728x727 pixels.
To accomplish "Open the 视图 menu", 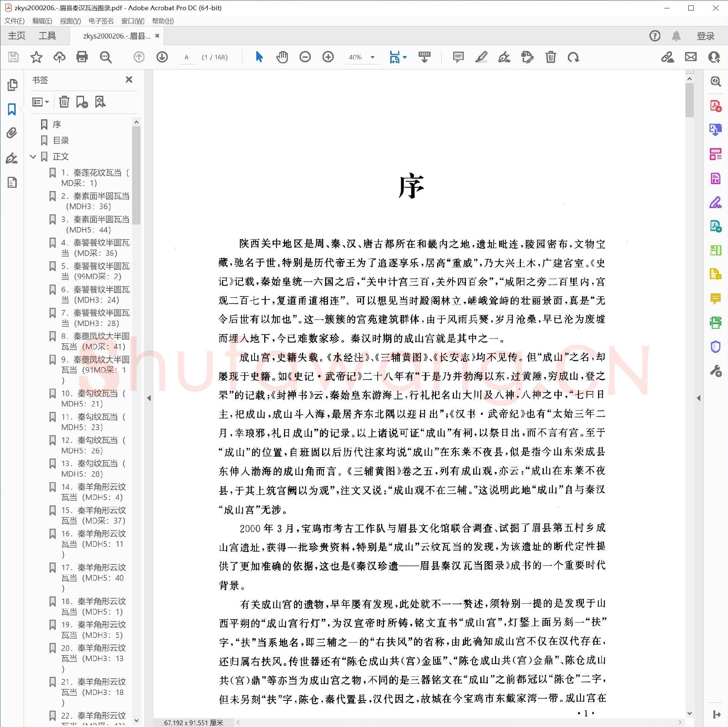I will pyautogui.click(x=70, y=21).
